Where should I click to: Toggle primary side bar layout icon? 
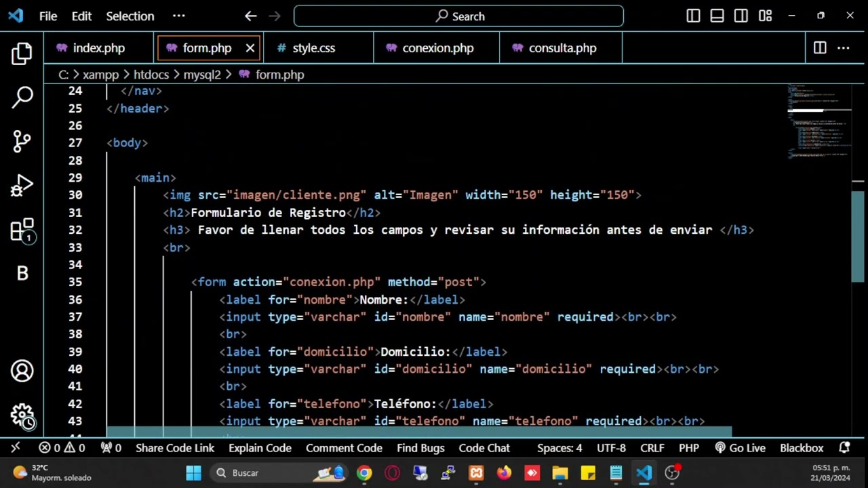coord(693,16)
